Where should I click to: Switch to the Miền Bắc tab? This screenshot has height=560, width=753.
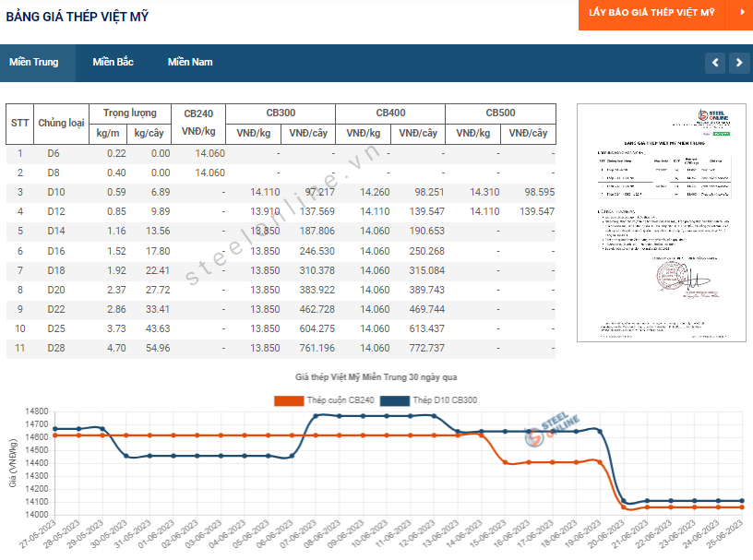pyautogui.click(x=113, y=63)
